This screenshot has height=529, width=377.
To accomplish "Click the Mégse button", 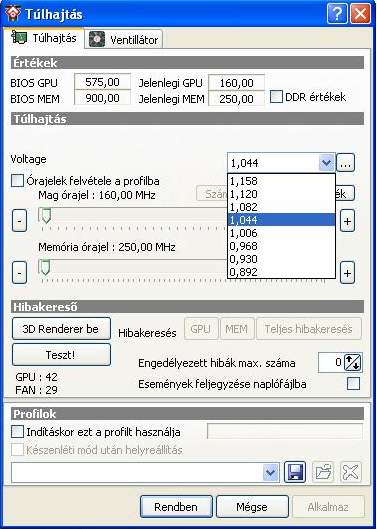I will (252, 506).
